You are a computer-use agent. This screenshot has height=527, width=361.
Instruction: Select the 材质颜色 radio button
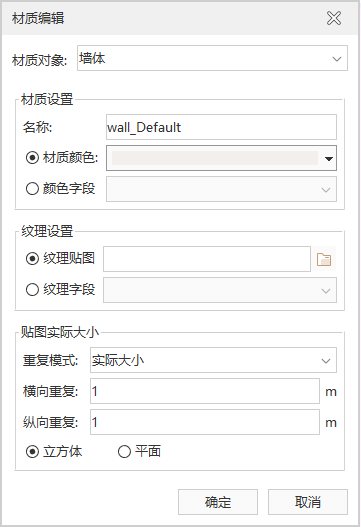coord(32,158)
